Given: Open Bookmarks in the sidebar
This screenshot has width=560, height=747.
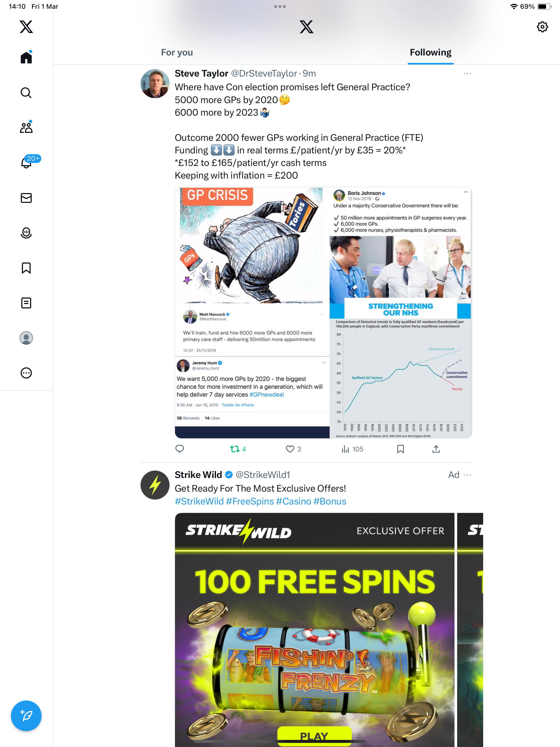Looking at the screenshot, I should coord(26,268).
